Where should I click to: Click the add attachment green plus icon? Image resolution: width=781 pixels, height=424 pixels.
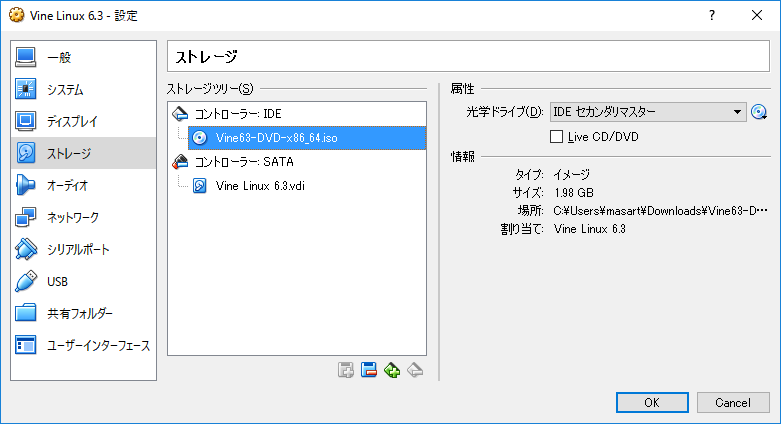coord(392,370)
